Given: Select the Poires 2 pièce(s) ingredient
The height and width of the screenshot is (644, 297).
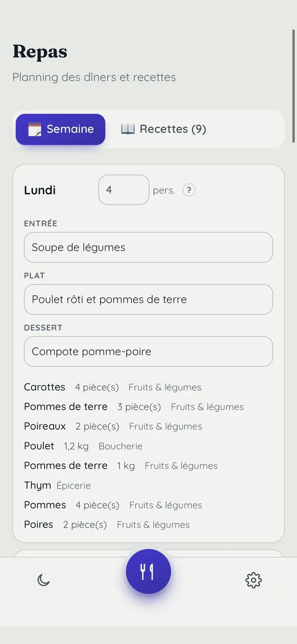Looking at the screenshot, I should 107,525.
